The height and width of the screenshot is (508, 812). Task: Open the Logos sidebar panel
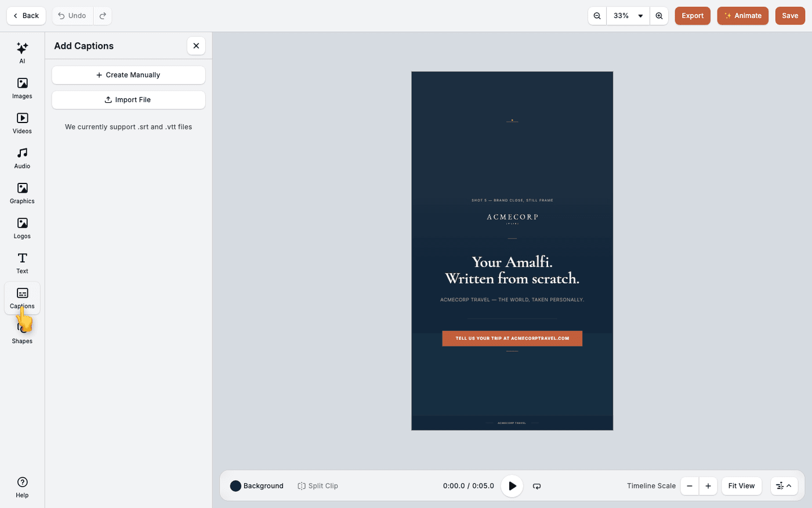click(x=22, y=228)
